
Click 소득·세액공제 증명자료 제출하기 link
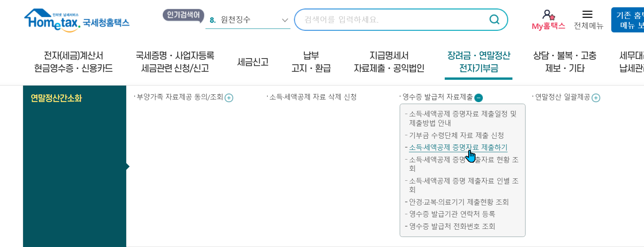pyautogui.click(x=458, y=147)
